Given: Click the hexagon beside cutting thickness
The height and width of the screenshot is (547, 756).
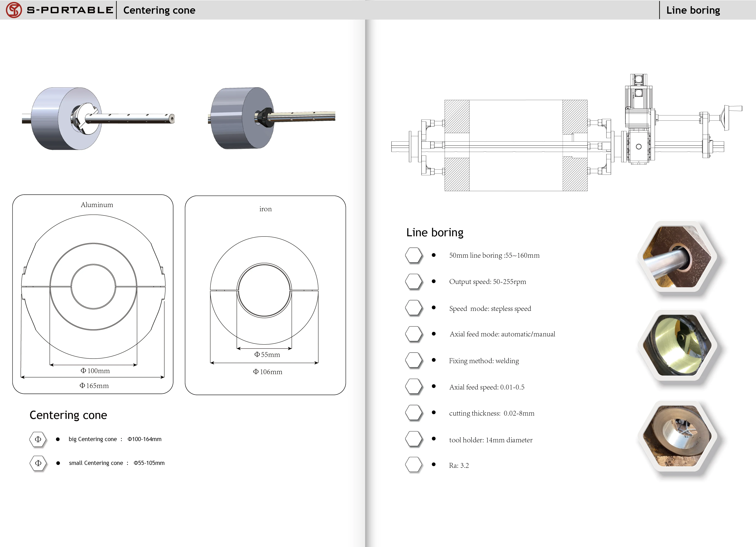Looking at the screenshot, I should [x=414, y=412].
